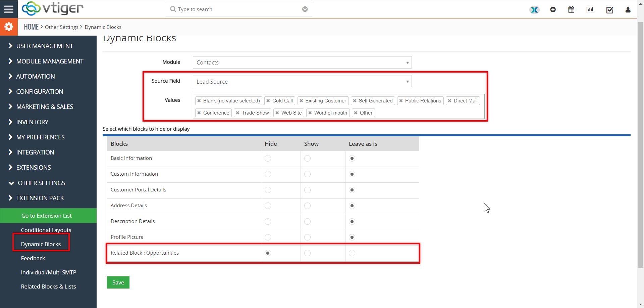The width and height of the screenshot is (644, 308).
Task: Select Leave as is for Opportunities block
Action: [x=352, y=253]
